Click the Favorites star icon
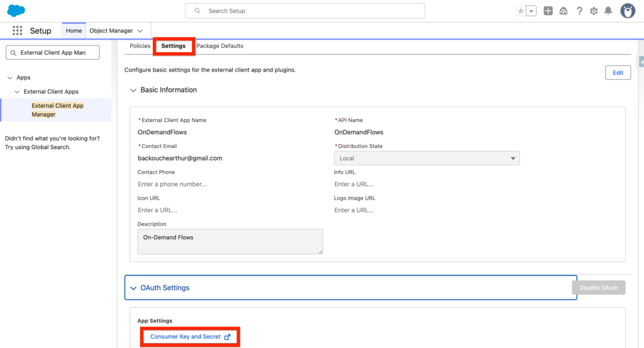 click(x=520, y=11)
